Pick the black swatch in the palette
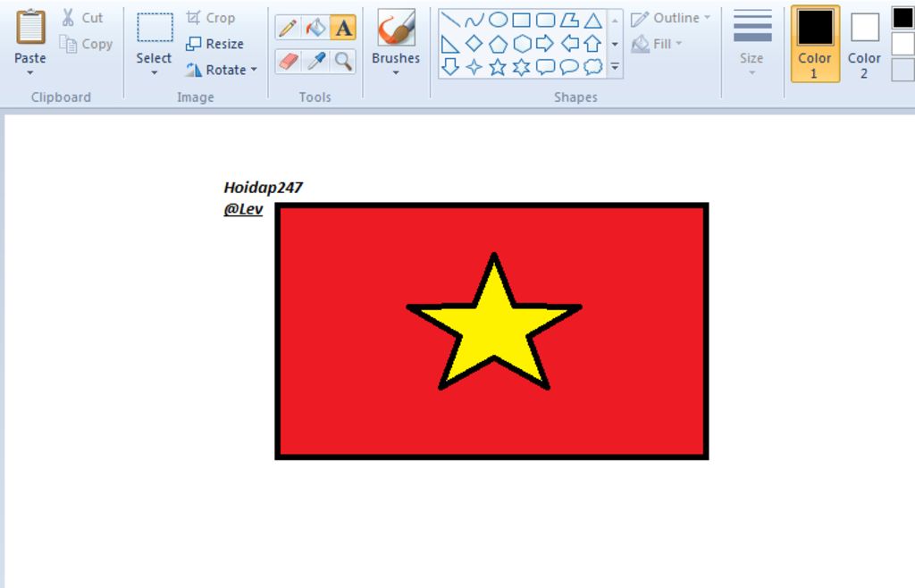The image size is (915, 588). 902,18
